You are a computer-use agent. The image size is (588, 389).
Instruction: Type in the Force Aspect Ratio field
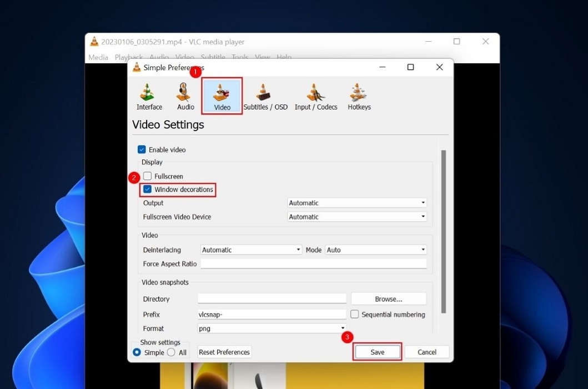(314, 263)
